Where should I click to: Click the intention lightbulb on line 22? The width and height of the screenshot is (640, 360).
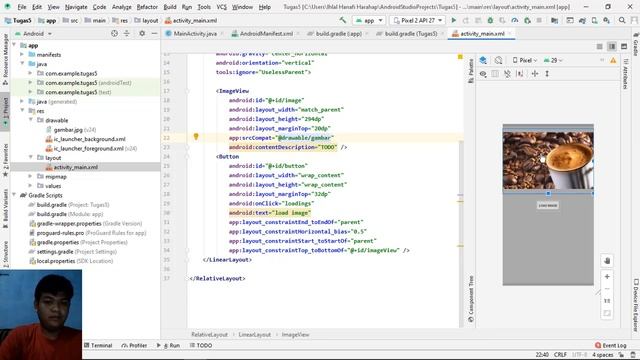pos(196,137)
